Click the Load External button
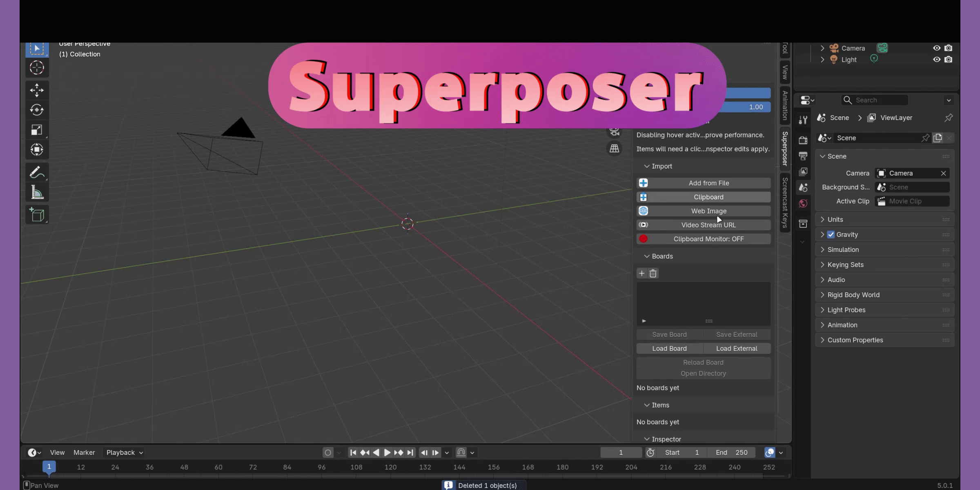The image size is (980, 490). pyautogui.click(x=737, y=348)
